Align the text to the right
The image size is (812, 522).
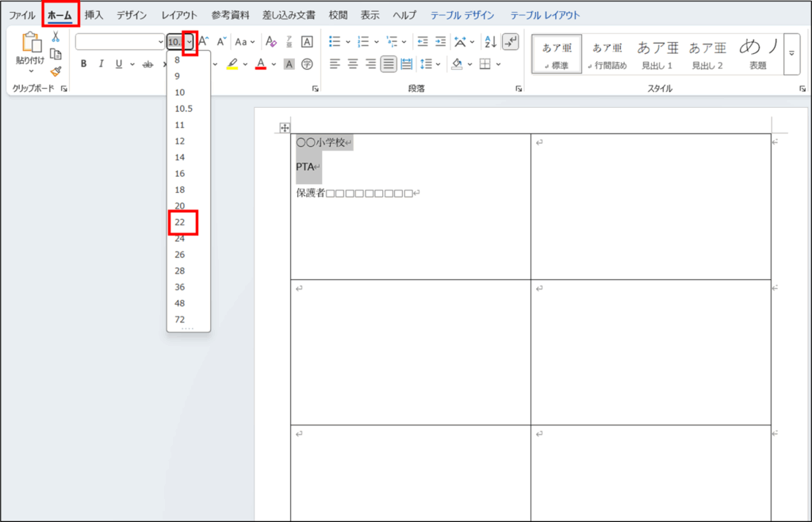(370, 64)
